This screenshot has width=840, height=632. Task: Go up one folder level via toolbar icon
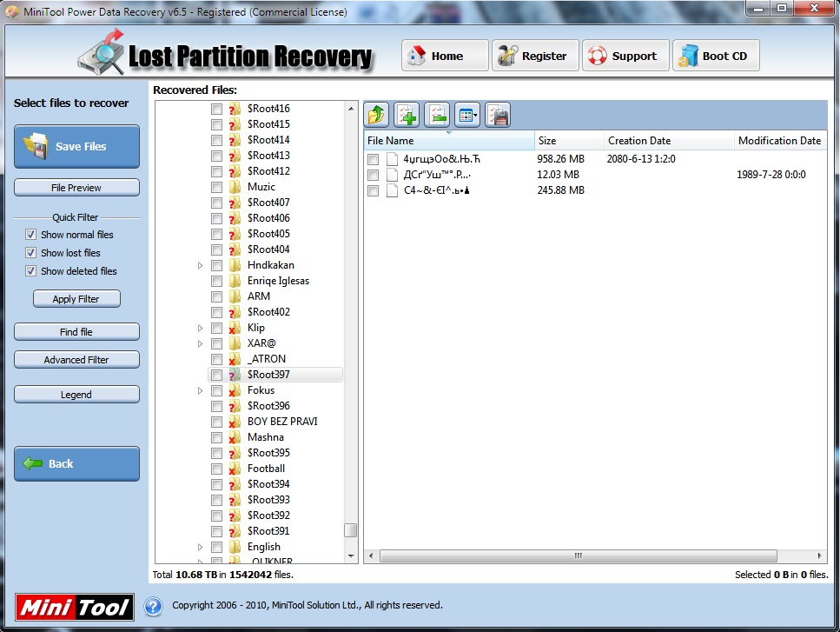[x=377, y=115]
